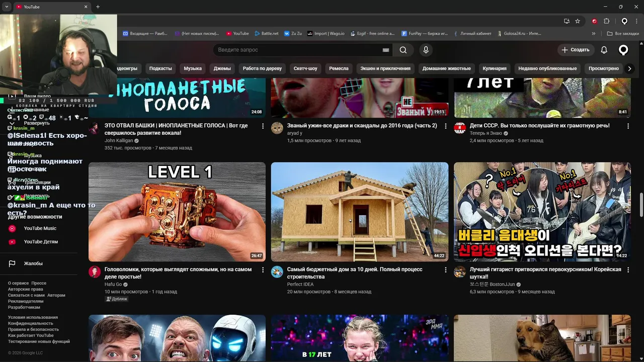Open Теперь я Знаю channel avatar
644x362 pixels.
coord(460,128)
